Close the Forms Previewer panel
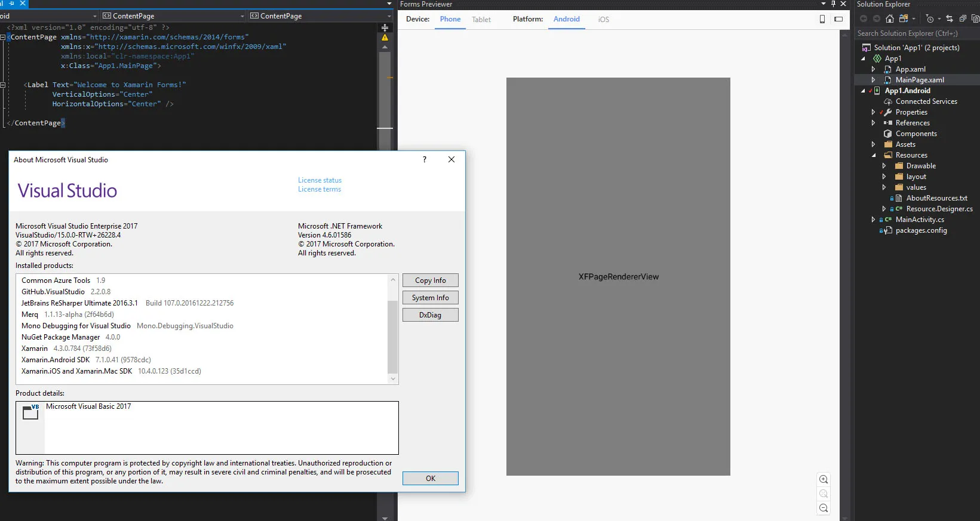 pyautogui.click(x=844, y=4)
